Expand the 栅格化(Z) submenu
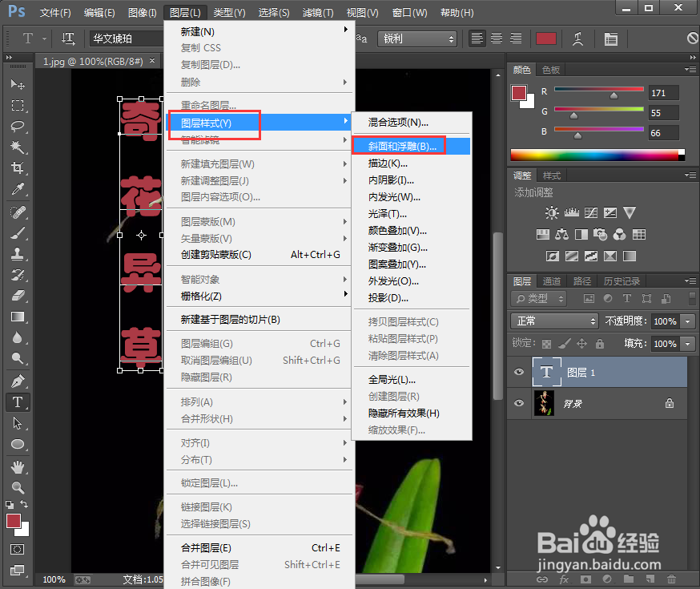 tap(259, 296)
